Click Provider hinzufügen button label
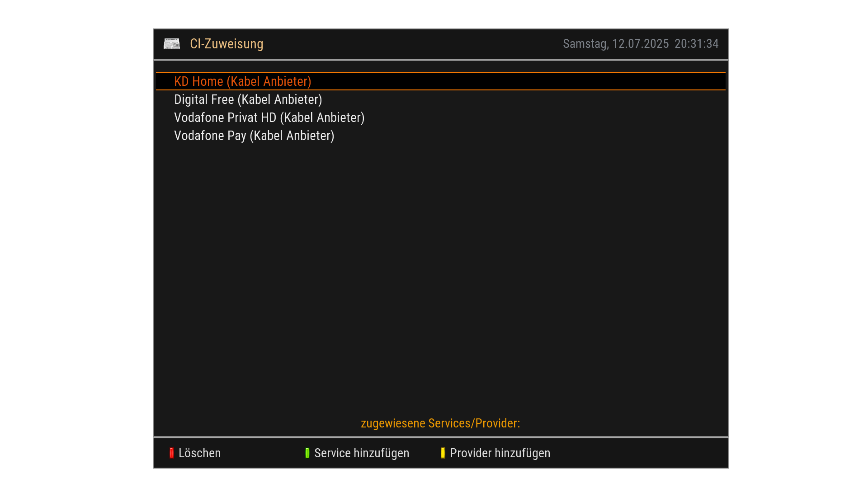This screenshot has height=488, width=868. point(500,453)
